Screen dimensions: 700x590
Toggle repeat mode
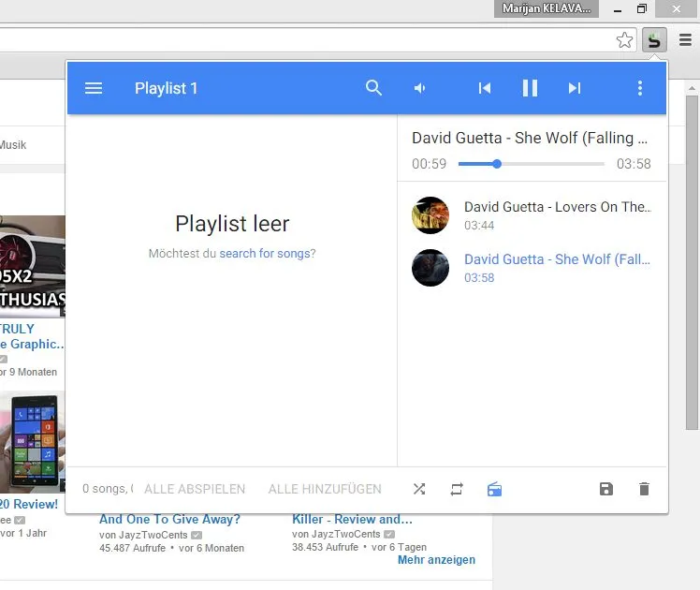pyautogui.click(x=457, y=489)
